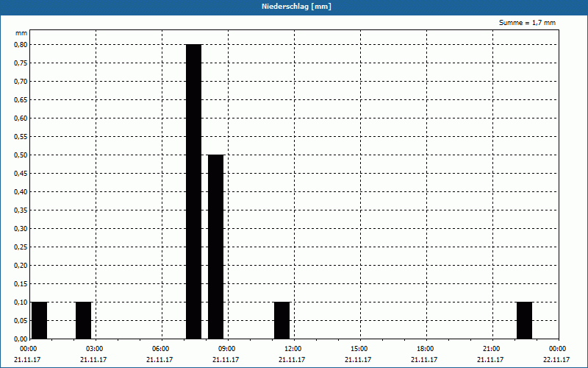This screenshot has width=588, height=368.
Task: Click the 06:00 time axis label
Action: pyautogui.click(x=160, y=349)
